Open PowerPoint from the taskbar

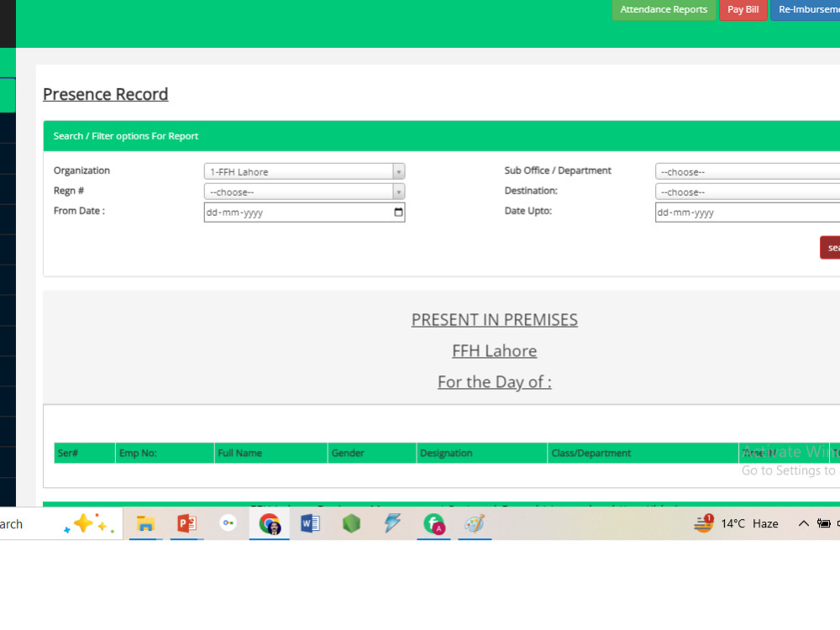(x=186, y=523)
